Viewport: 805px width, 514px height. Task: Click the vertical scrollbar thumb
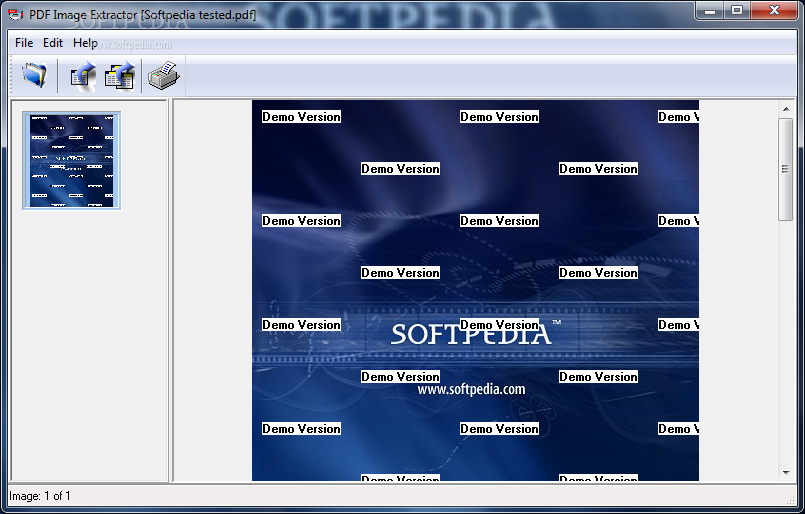[785, 169]
